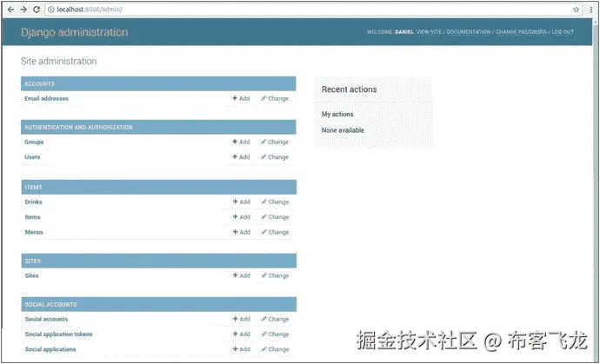Click the site info icon in address bar

click(51, 10)
